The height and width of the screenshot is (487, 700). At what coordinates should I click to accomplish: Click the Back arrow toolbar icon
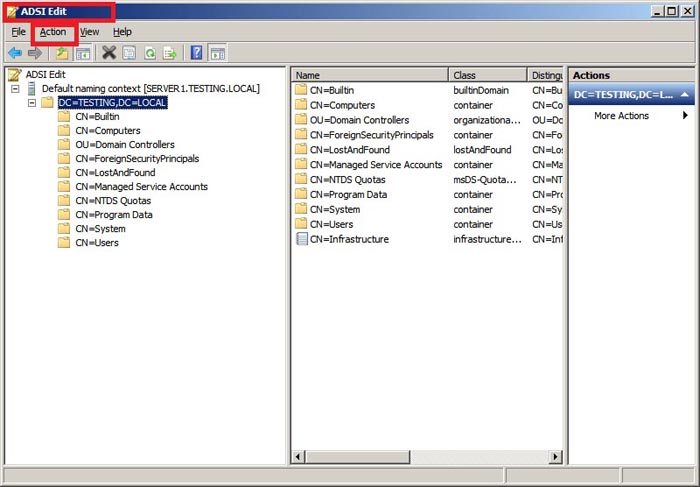click(15, 54)
